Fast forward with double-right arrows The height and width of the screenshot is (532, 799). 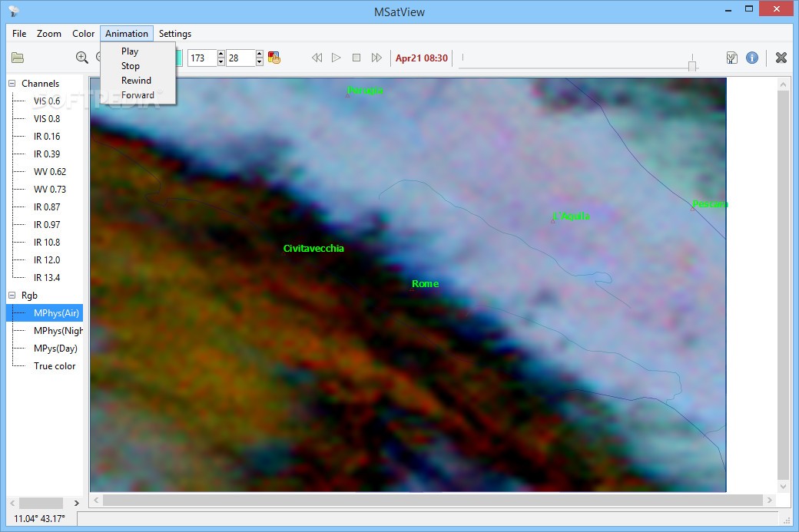pos(376,58)
